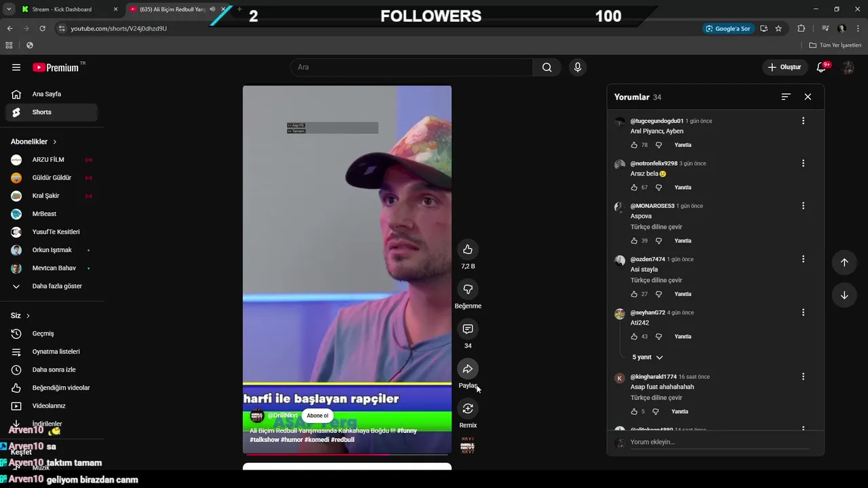The width and height of the screenshot is (868, 488).
Task: Open the tab search dropdown arrow
Action: [x=9, y=9]
